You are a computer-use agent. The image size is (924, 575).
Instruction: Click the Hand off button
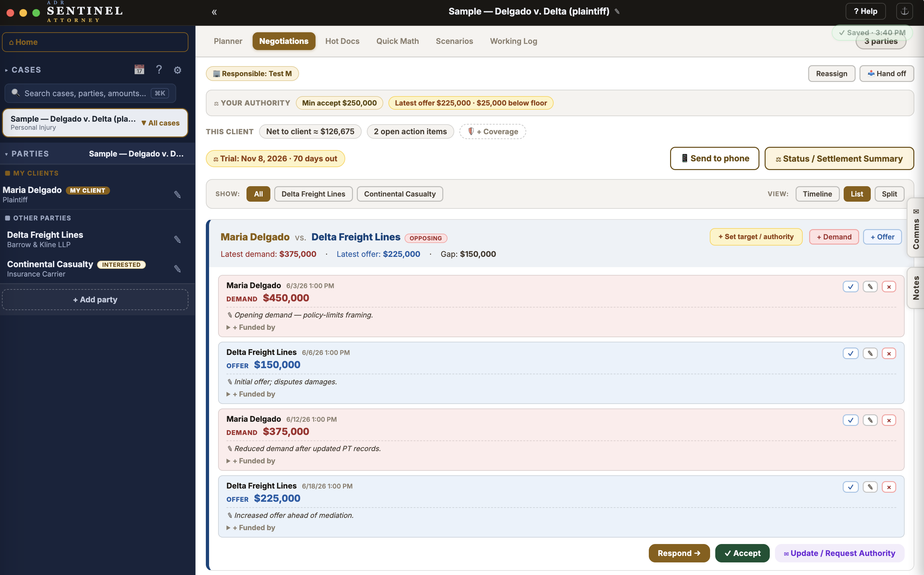tap(886, 73)
